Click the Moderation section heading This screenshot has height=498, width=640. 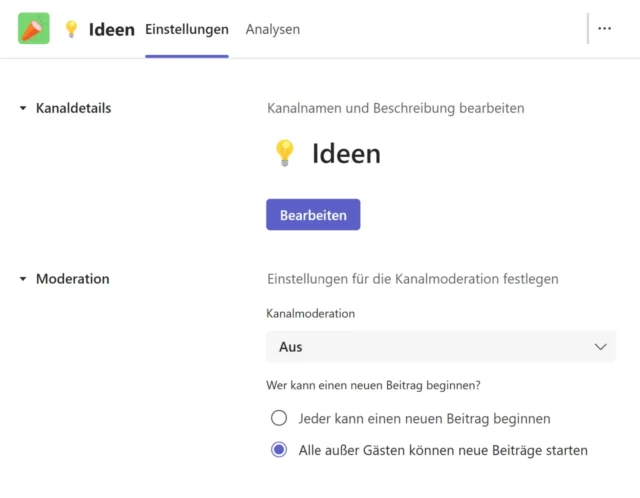click(73, 279)
